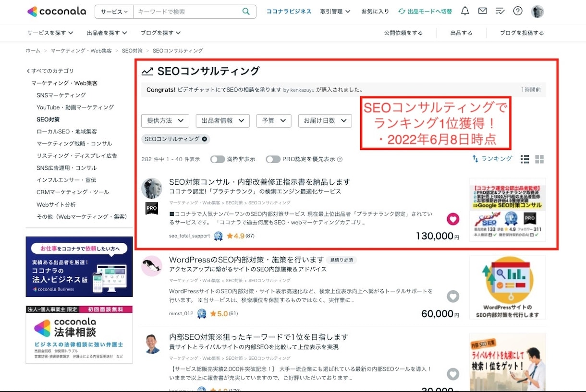The image size is (586, 392).
Task: Open the Google SEO対策コンサル thumbnail
Action: tap(508, 210)
